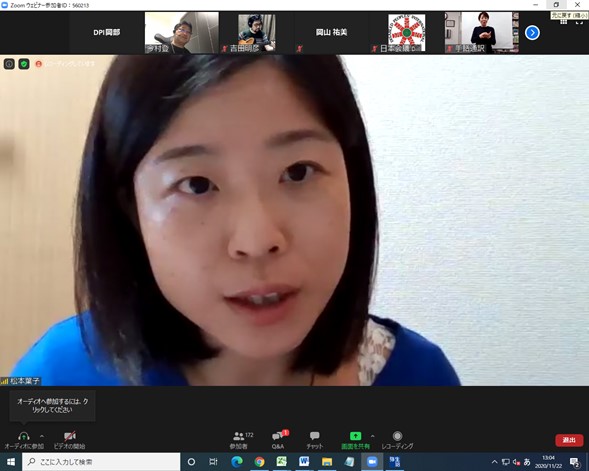Open Google Chrome from the taskbar
589x471 pixels.
pos(259,462)
